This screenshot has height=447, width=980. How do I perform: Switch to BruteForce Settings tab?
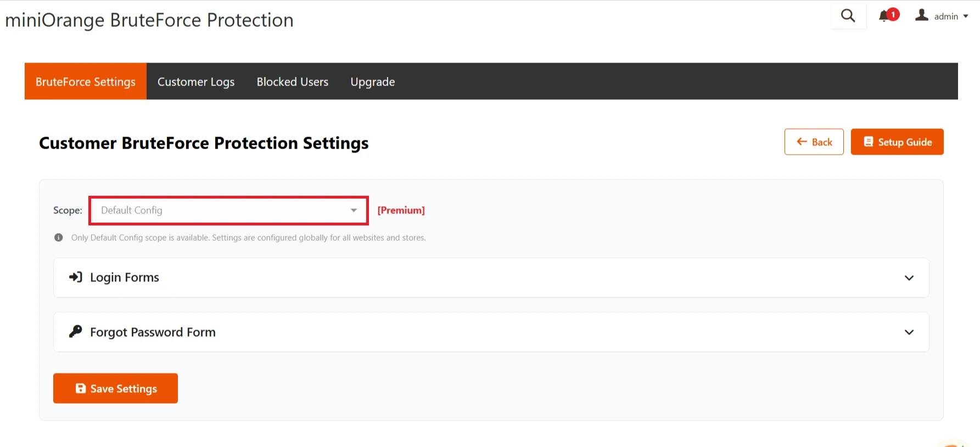coord(86,82)
